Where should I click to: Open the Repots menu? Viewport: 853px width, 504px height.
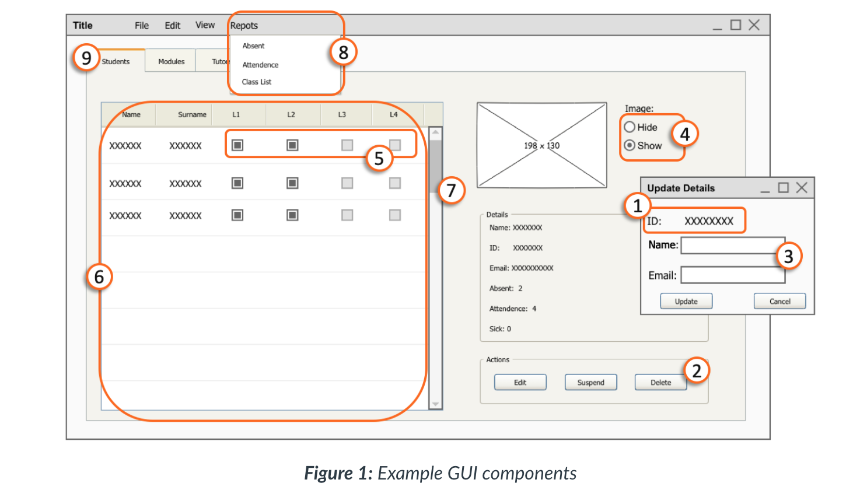click(244, 26)
